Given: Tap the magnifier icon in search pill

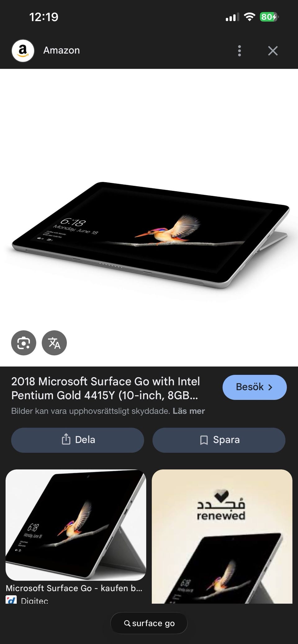Looking at the screenshot, I should coord(127,623).
